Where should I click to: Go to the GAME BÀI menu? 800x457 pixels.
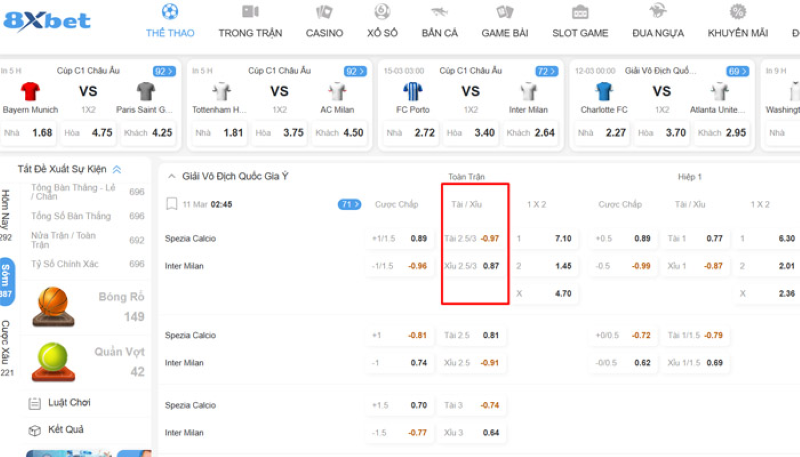pos(505,33)
